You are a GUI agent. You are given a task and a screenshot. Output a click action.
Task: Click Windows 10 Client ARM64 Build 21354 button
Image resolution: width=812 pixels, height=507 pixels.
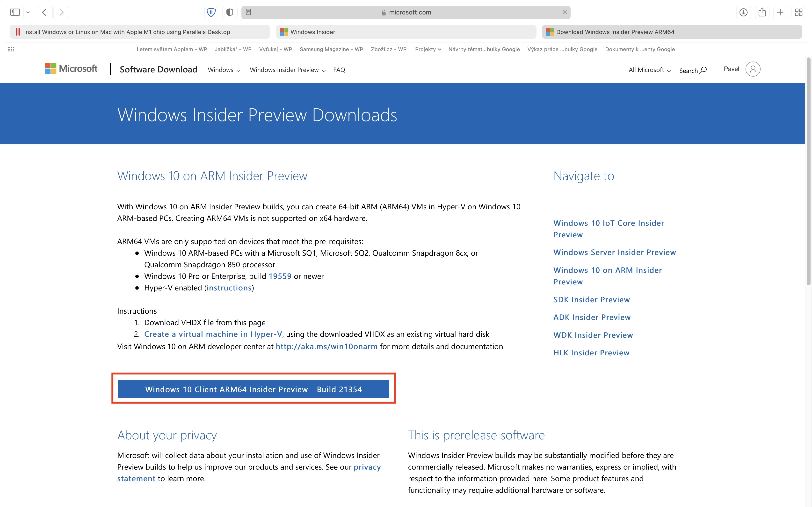(253, 389)
